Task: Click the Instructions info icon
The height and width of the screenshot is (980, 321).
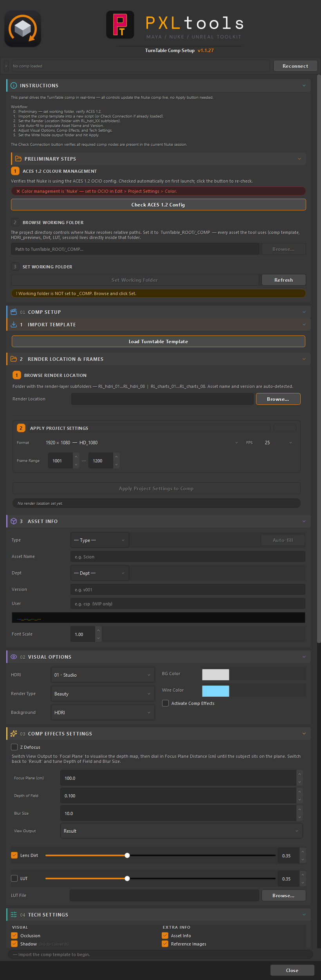Action: click(x=14, y=85)
